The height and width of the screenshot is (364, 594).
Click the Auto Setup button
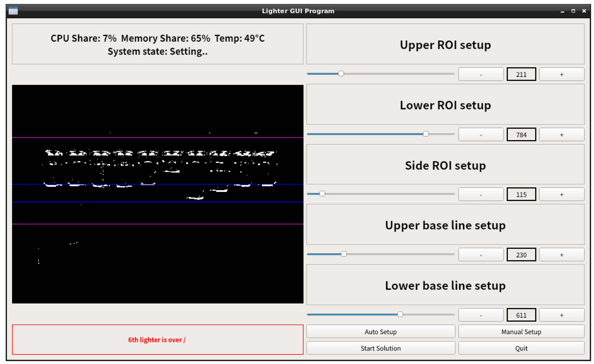pos(380,332)
